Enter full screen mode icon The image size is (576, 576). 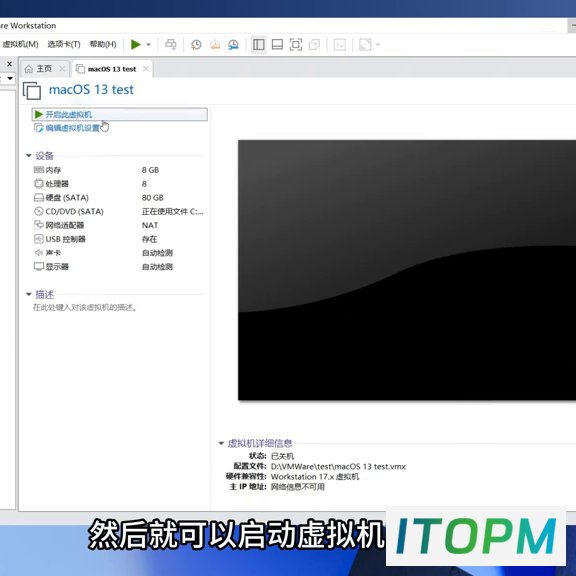pyautogui.click(x=296, y=44)
